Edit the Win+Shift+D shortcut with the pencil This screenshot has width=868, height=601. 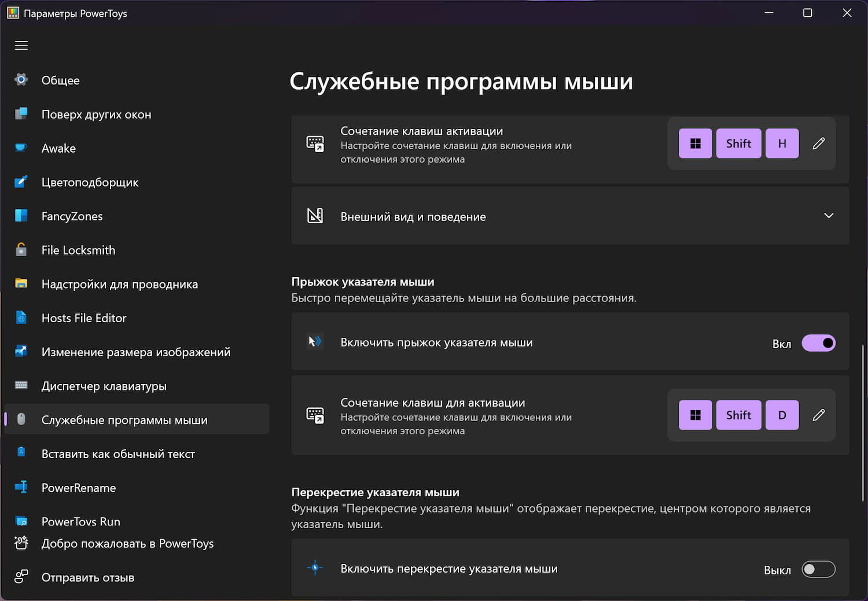click(818, 415)
